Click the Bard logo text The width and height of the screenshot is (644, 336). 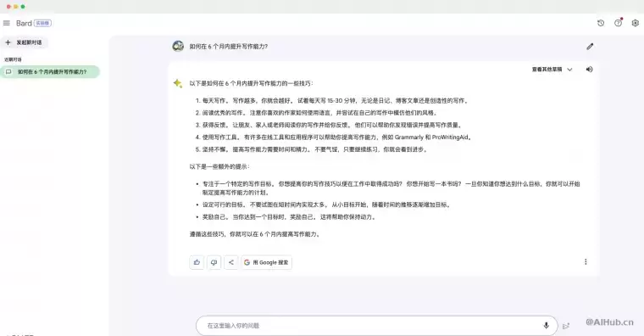24,23
